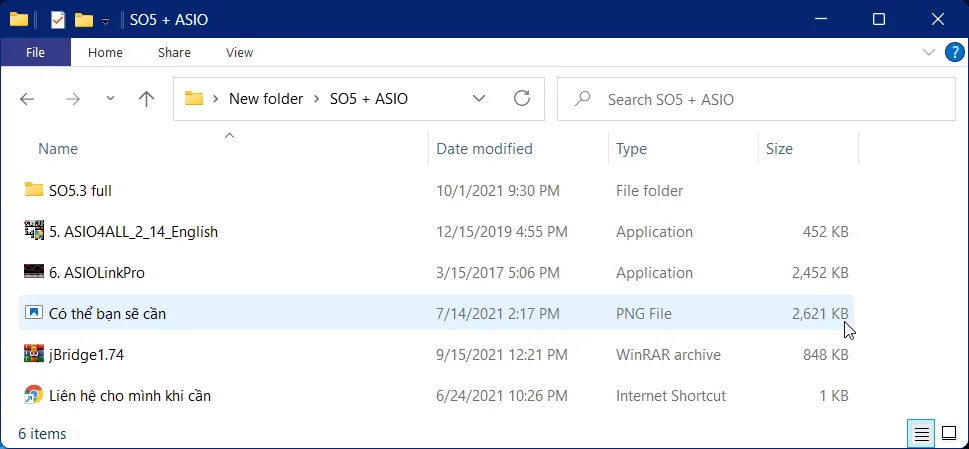
Task: Sort files by Date modified column
Action: (484, 149)
